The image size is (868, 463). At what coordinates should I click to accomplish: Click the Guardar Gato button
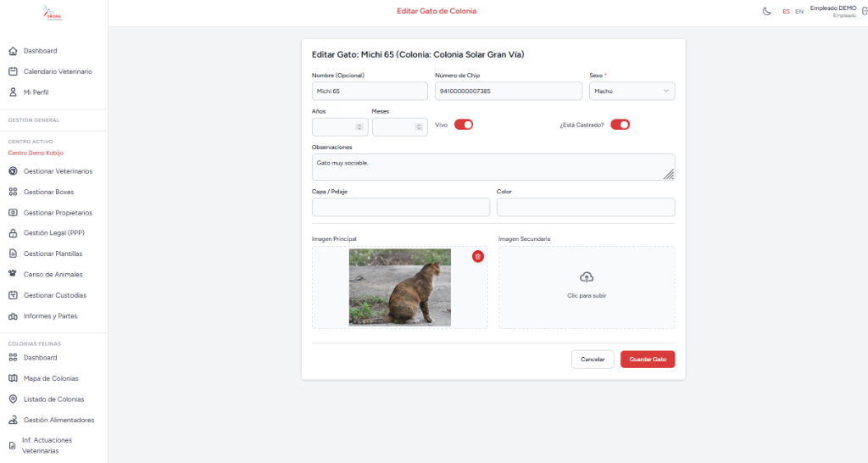click(648, 360)
